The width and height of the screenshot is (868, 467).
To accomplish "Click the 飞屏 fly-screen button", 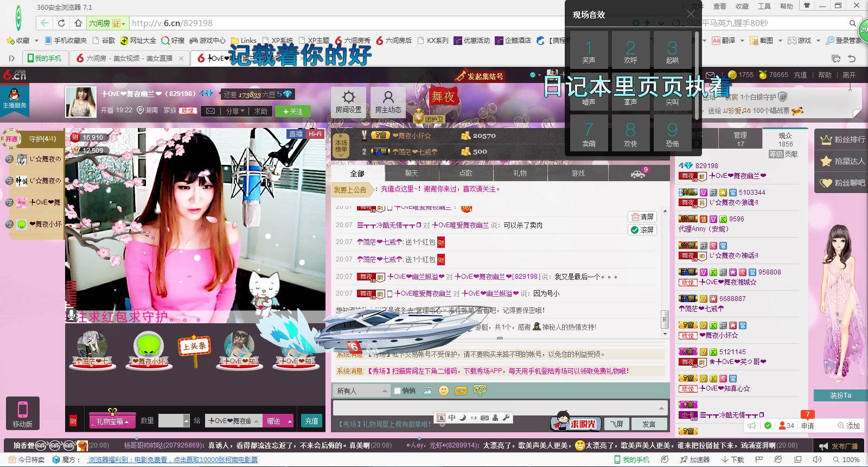I will pyautogui.click(x=616, y=424).
